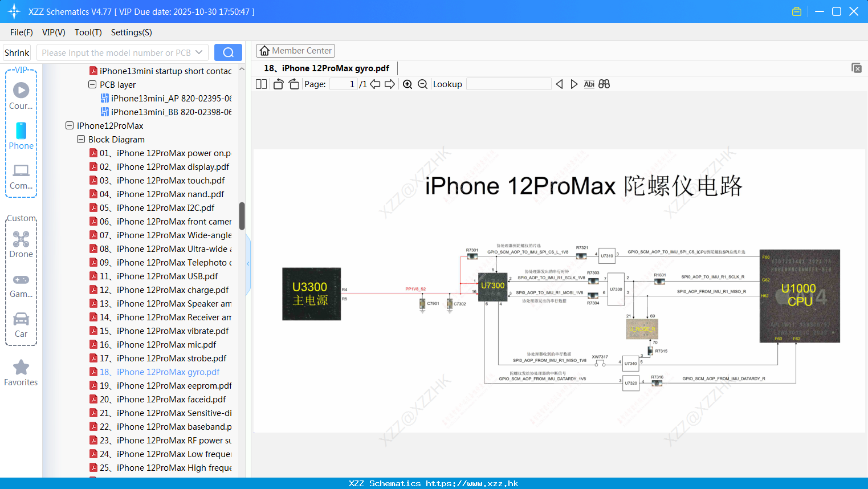This screenshot has width=868, height=489.
Task: Click the tree vertical scrollbar thumb
Action: (242, 216)
